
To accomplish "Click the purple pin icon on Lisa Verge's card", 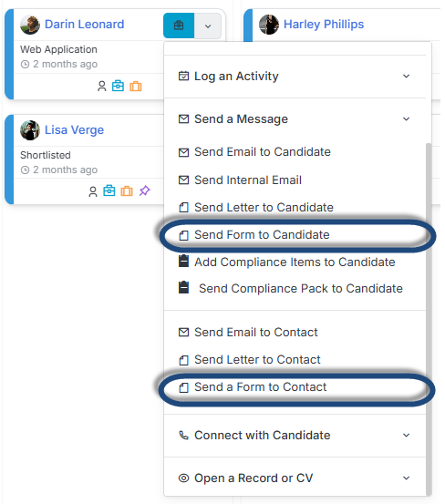I will coord(144,190).
